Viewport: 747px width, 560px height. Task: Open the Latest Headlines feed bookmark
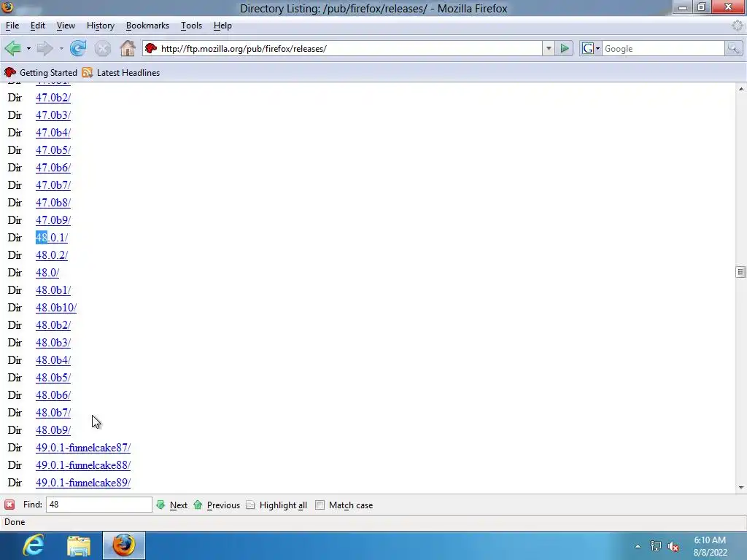(121, 73)
